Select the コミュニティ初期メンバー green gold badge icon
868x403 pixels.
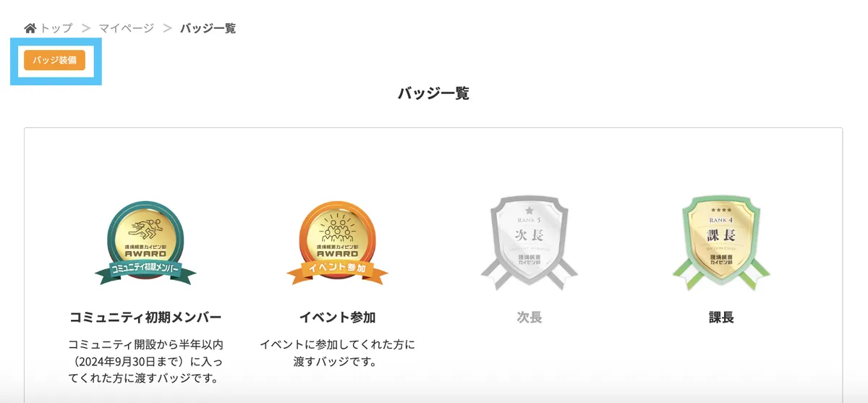(145, 243)
